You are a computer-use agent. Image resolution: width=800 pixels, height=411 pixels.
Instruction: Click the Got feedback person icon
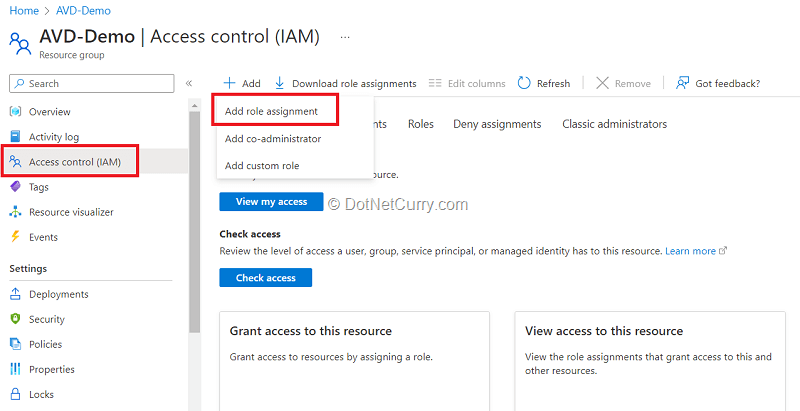point(683,83)
